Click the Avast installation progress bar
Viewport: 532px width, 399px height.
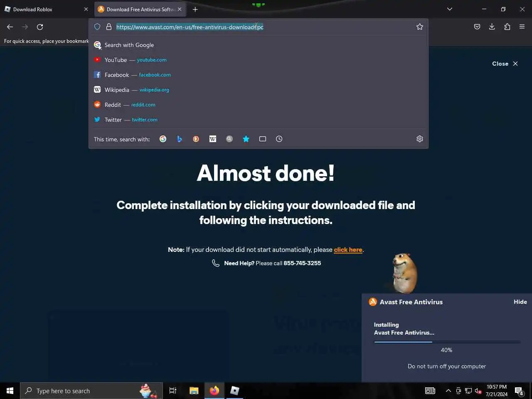pyautogui.click(x=447, y=342)
